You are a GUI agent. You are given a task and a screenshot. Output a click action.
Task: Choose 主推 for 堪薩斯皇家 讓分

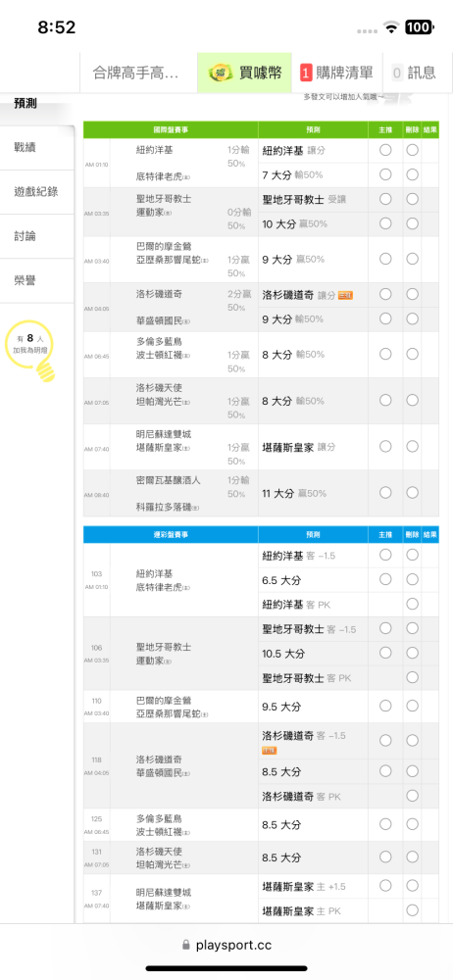[x=385, y=446]
